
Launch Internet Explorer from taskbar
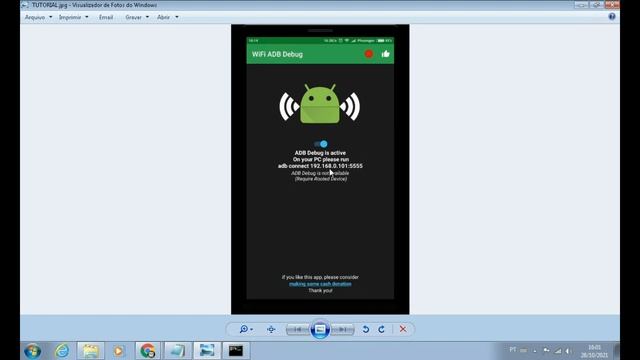pyautogui.click(x=62, y=351)
